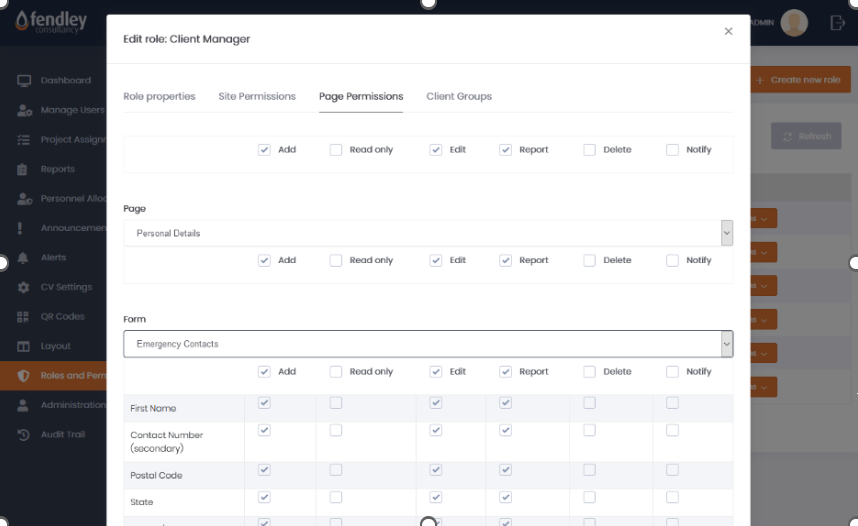Expand the Form dropdown showing Emergency Contacts
The height and width of the screenshot is (526, 858).
(x=427, y=344)
